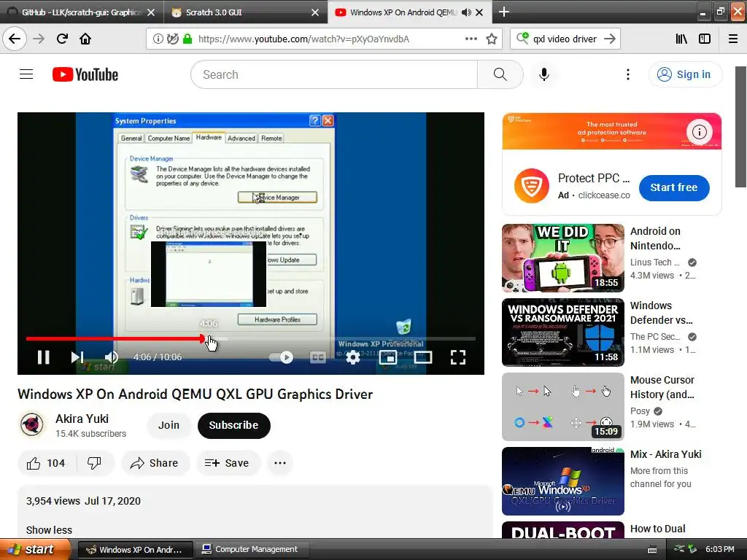Open the Mix - Akira Yuki playlist
This screenshot has height=560, width=747.
point(562,481)
